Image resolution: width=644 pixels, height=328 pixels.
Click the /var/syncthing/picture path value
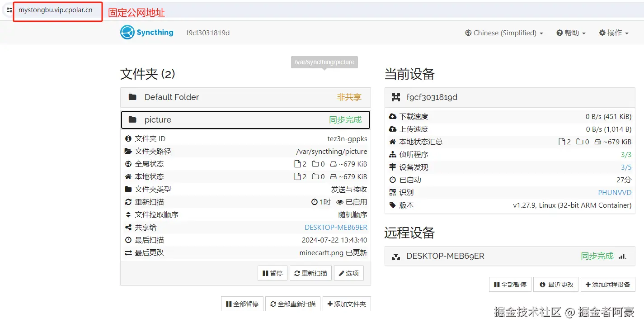tap(332, 151)
